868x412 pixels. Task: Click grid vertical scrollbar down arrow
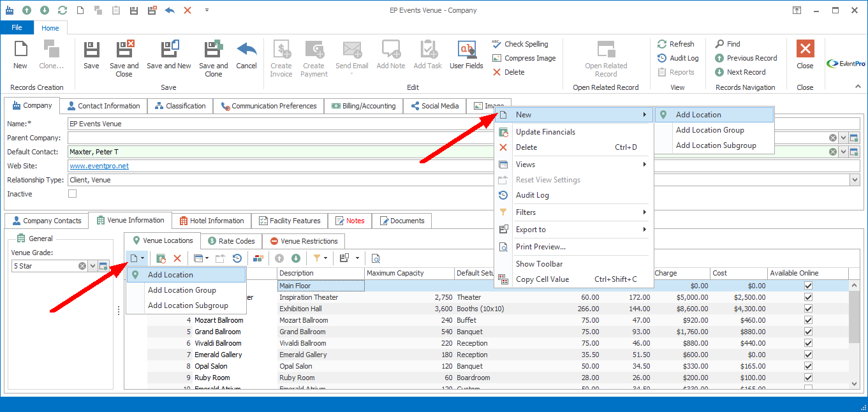855,384
